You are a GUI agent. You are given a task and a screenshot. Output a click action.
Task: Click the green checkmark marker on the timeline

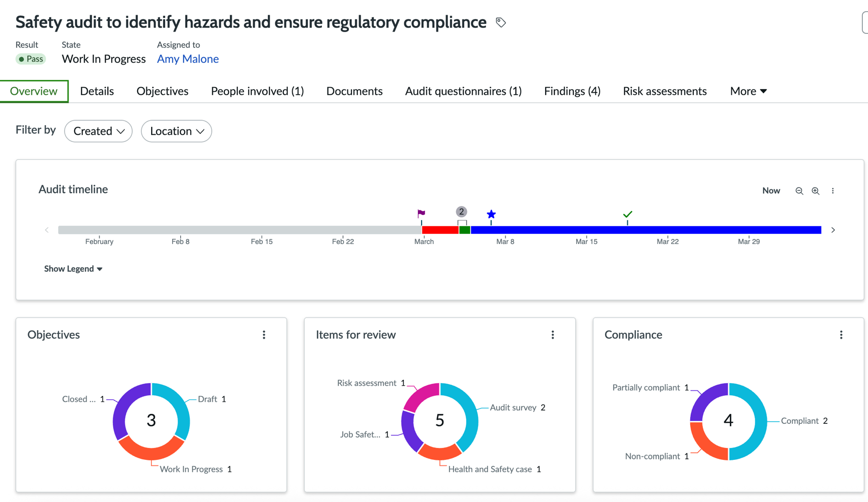tap(627, 214)
